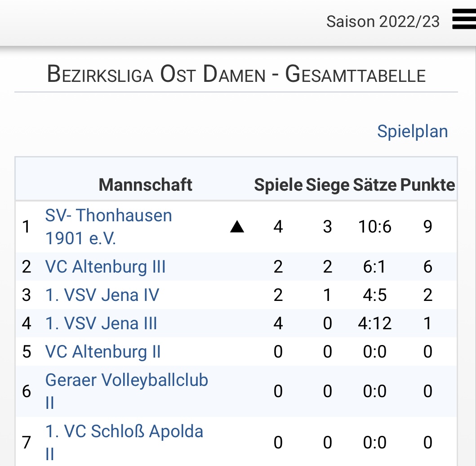This screenshot has width=476, height=466.
Task: Open team VC Altenburg III
Action: pyautogui.click(x=105, y=267)
